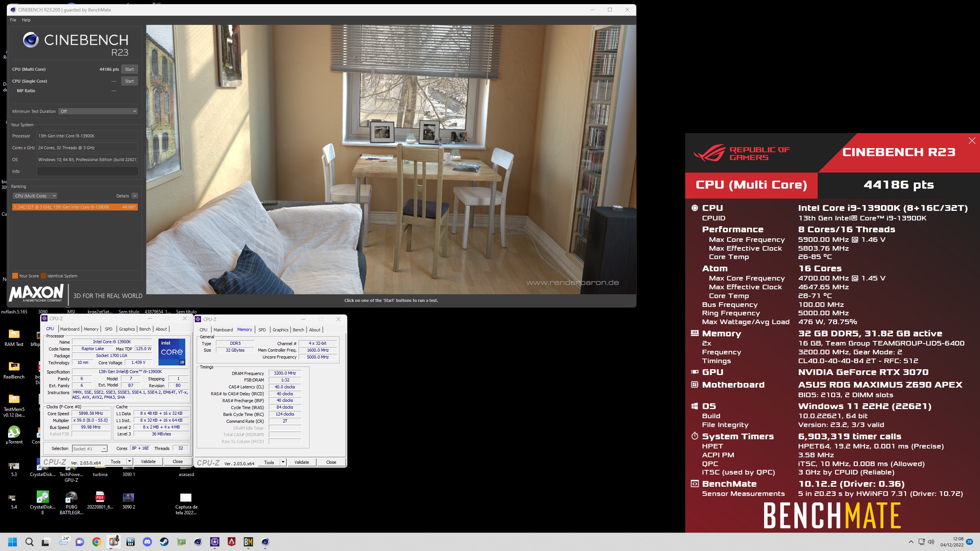Screen dimensions: 980x551
Task: Open Minimum Test Duration dropdown
Action: click(98, 111)
